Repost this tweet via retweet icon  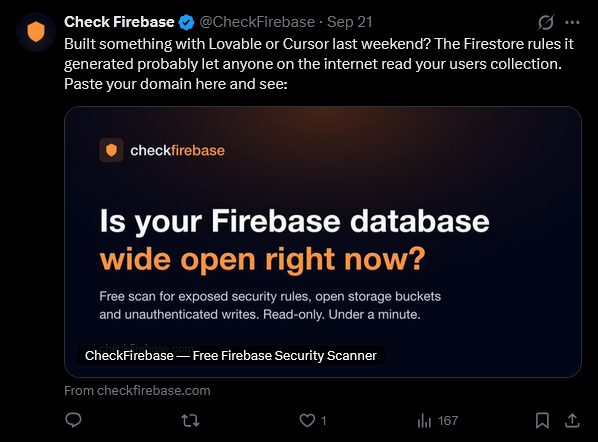click(190, 421)
